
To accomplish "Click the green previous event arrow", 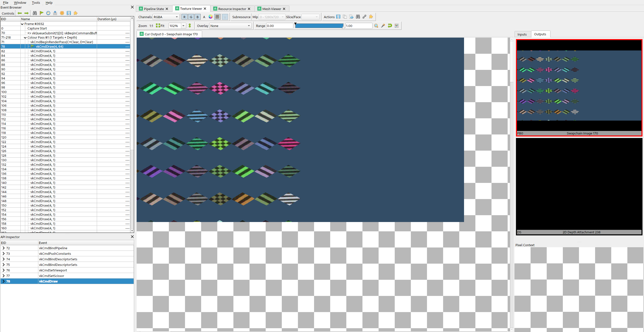I will point(20,13).
